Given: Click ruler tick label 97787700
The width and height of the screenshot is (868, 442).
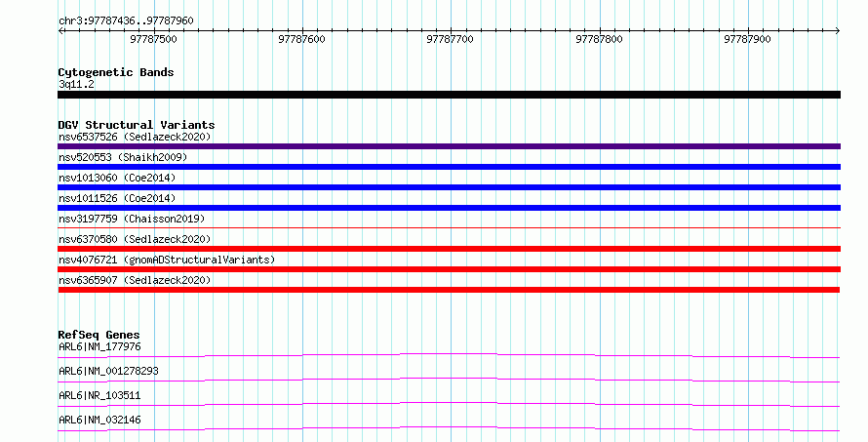Looking at the screenshot, I should pyautogui.click(x=450, y=39).
